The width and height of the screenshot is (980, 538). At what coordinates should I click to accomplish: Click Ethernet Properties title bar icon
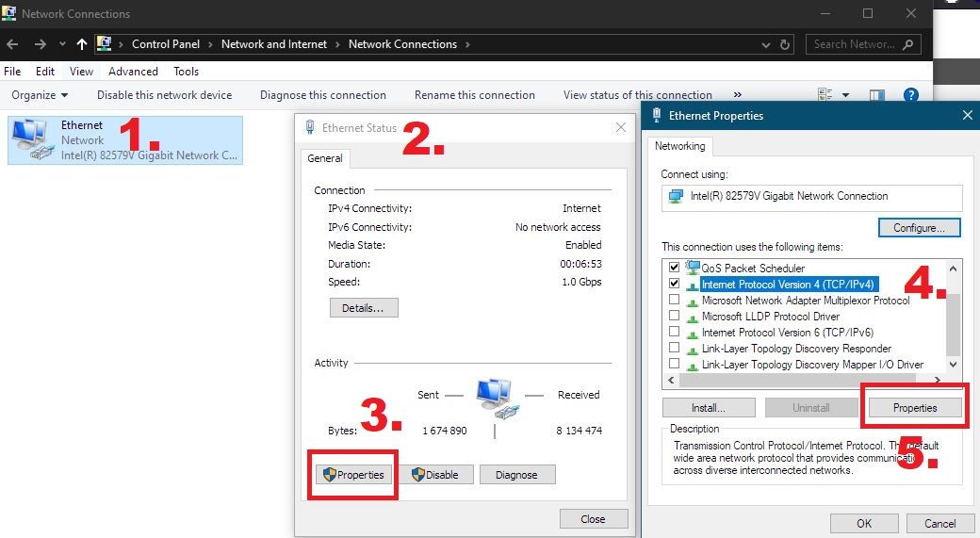[656, 115]
